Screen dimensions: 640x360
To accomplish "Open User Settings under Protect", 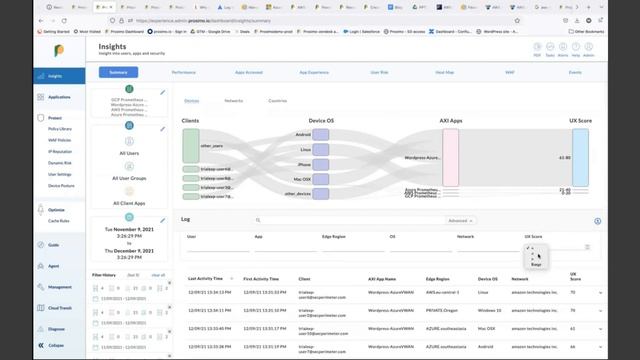I will point(60,174).
